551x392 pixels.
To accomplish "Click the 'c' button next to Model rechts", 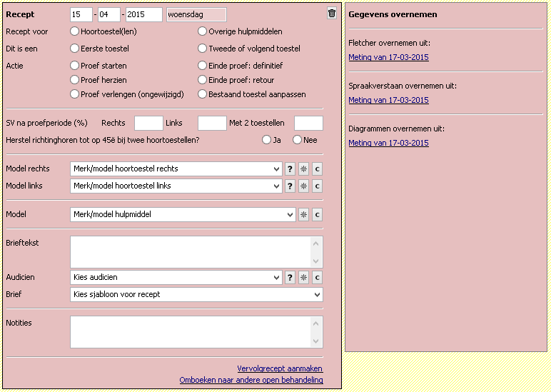I will [317, 169].
